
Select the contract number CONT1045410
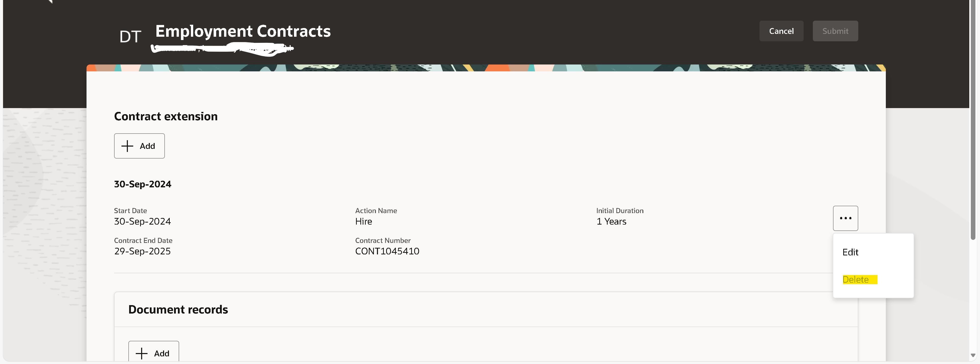[387, 251]
